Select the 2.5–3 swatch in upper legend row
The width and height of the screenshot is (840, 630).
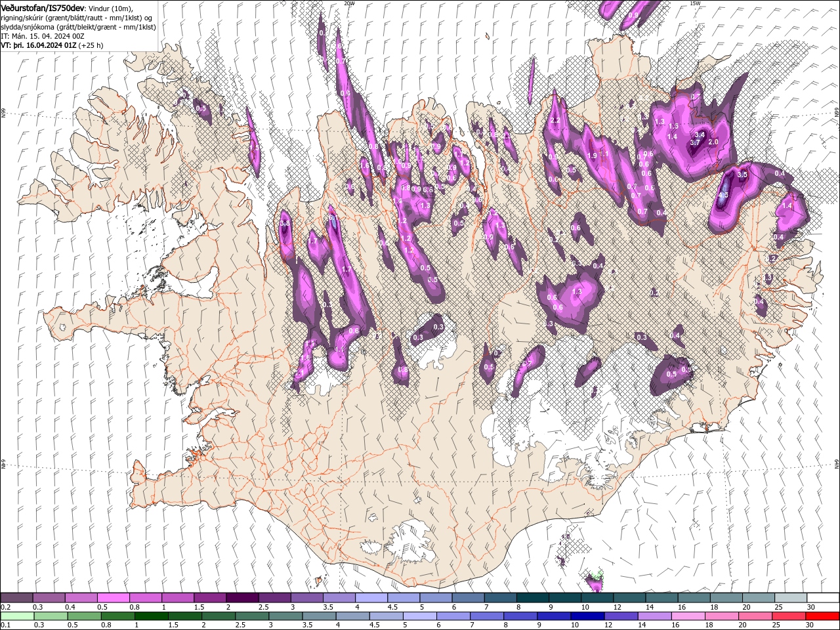[x=274, y=598]
